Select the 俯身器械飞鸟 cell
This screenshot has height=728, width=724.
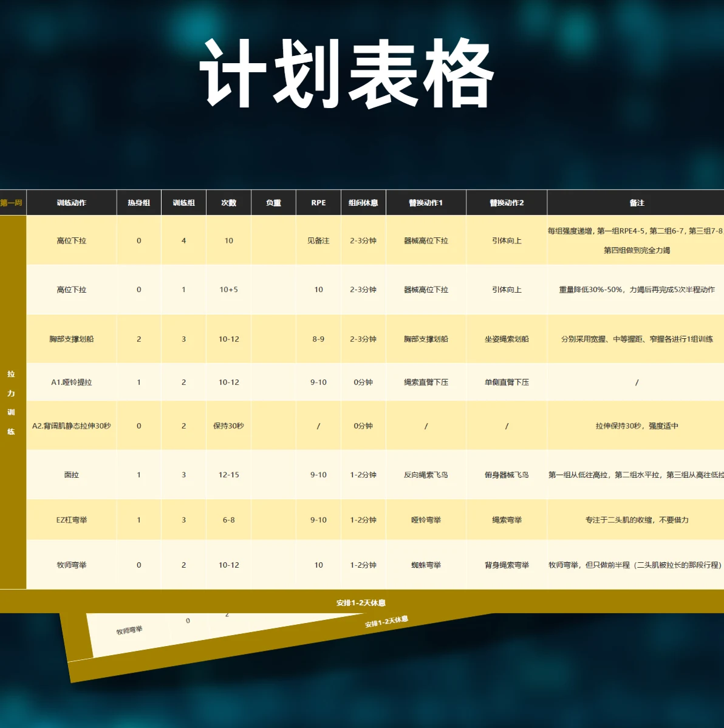[507, 474]
